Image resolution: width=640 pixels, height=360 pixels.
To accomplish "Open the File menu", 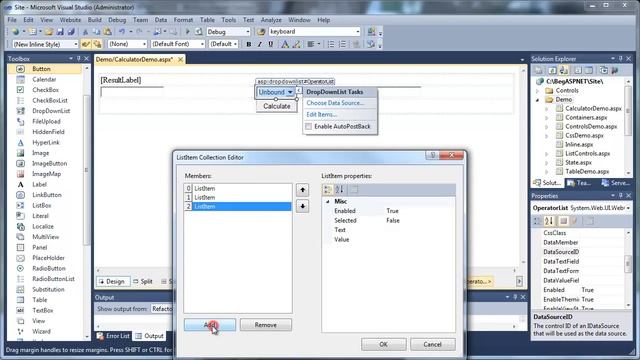I will [12, 20].
